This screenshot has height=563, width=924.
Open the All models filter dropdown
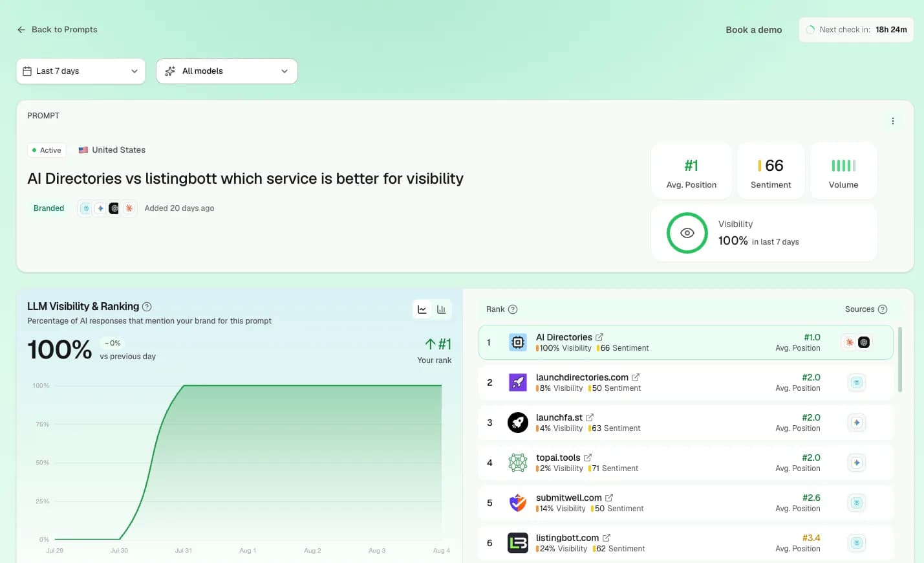coord(227,71)
